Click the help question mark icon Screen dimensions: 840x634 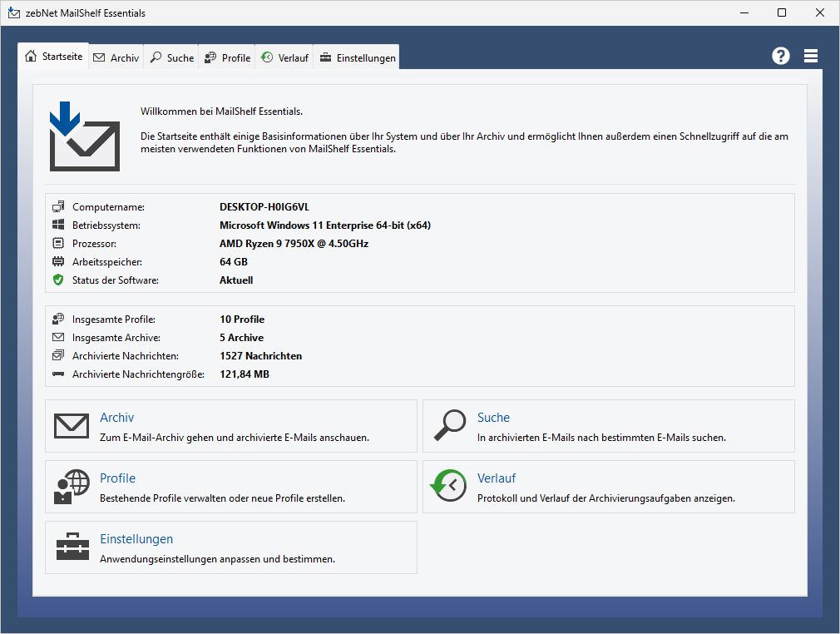(x=780, y=56)
